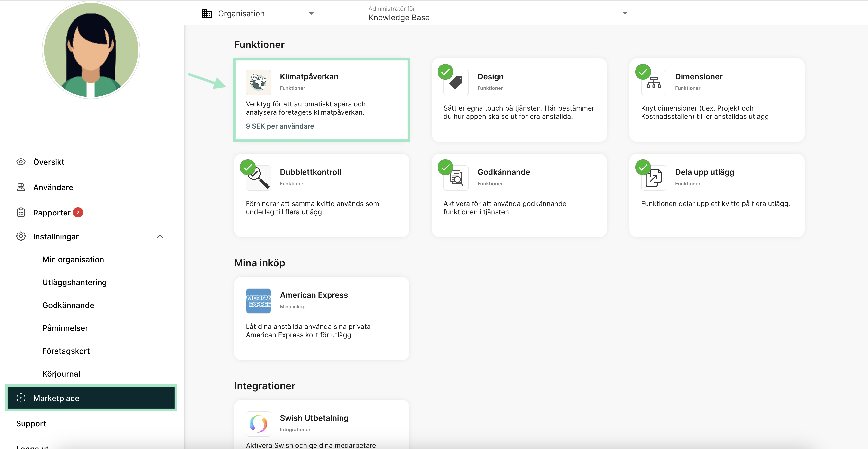Click the Användare people icon

click(x=21, y=187)
